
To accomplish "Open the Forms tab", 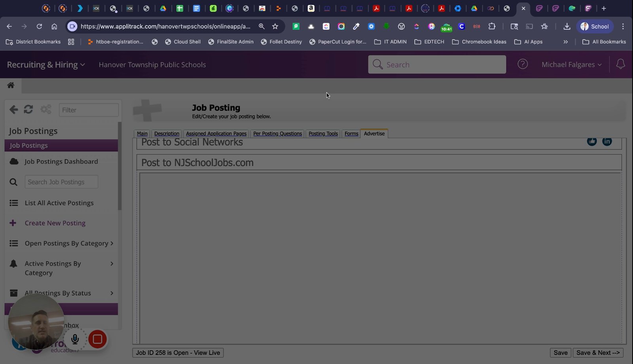I will 351,134.
